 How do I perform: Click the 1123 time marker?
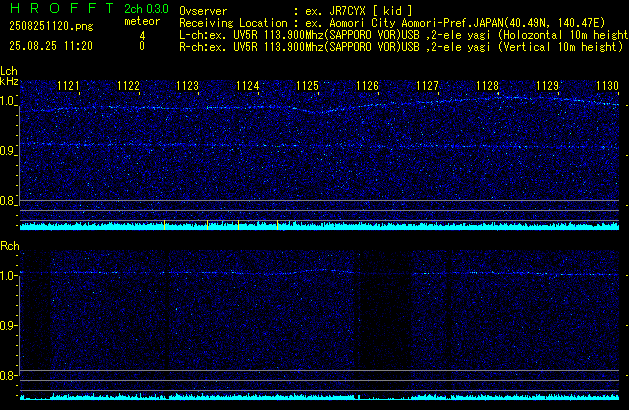[188, 86]
